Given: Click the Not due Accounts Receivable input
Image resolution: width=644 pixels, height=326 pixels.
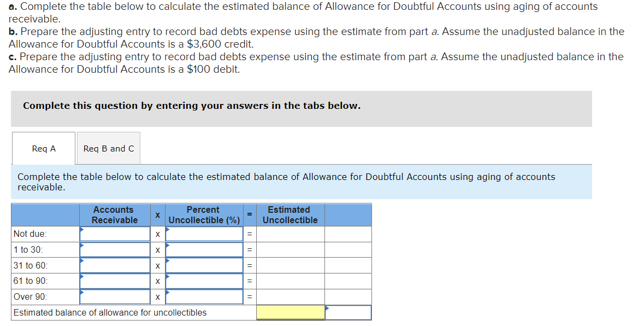Looking at the screenshot, I should pos(115,234).
